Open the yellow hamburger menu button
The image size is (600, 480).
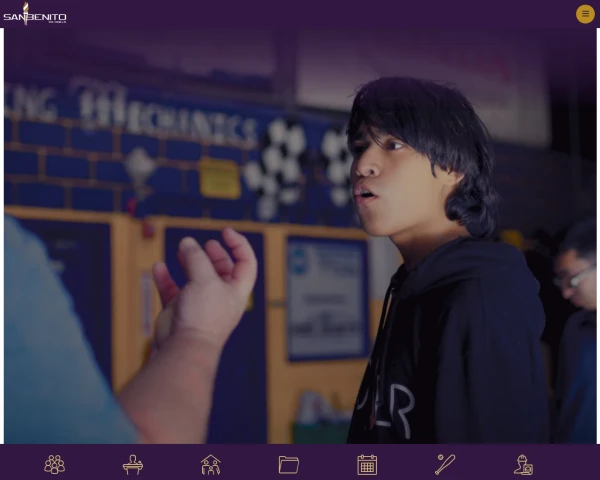(x=585, y=14)
